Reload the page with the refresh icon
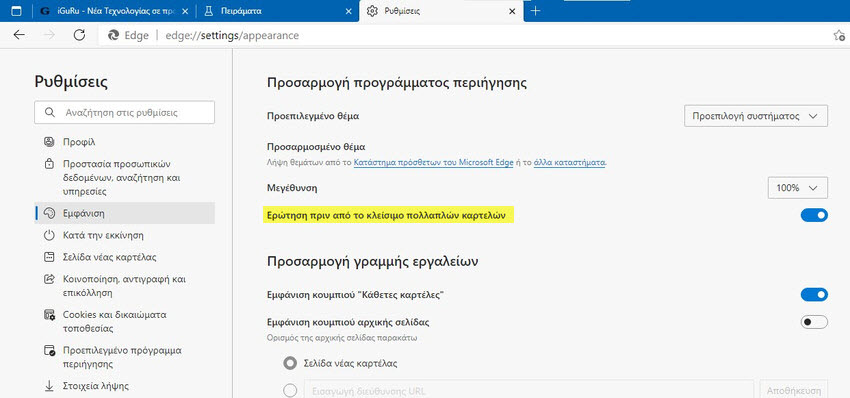The width and height of the screenshot is (850, 398). (79, 35)
